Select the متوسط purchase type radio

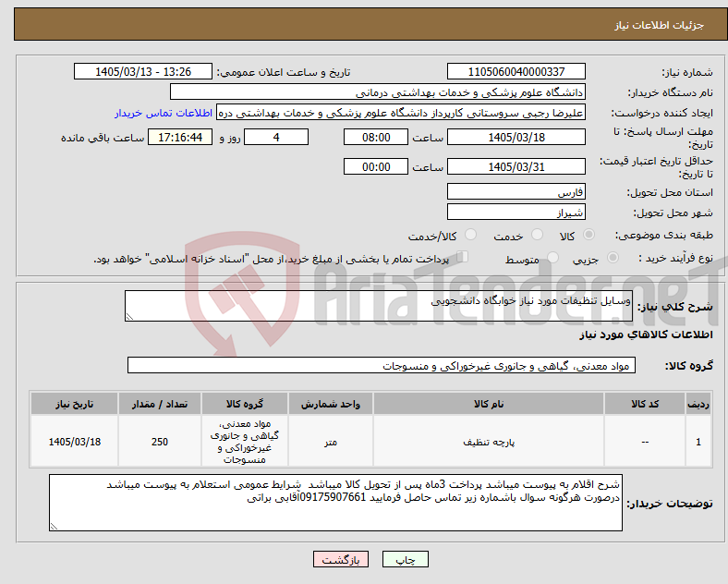coord(552,257)
